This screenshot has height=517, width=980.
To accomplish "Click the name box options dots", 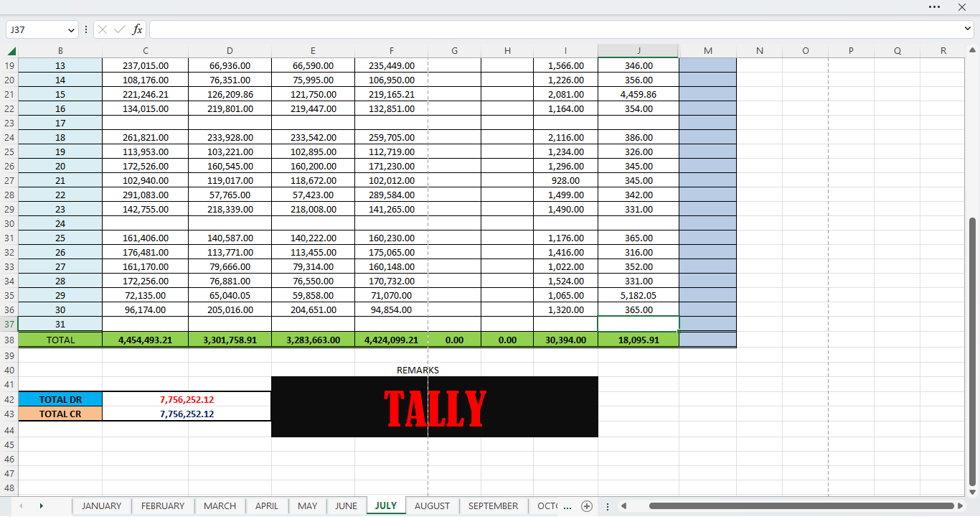I will pos(86,29).
